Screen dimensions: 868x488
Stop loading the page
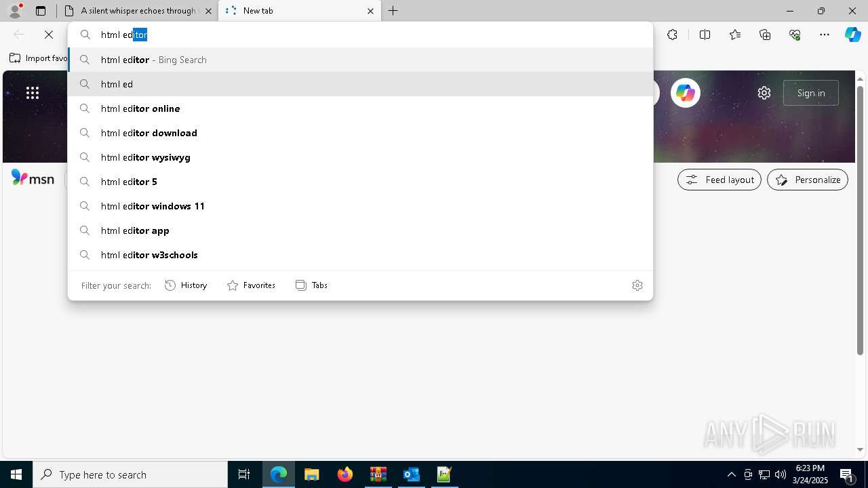pyautogui.click(x=49, y=35)
